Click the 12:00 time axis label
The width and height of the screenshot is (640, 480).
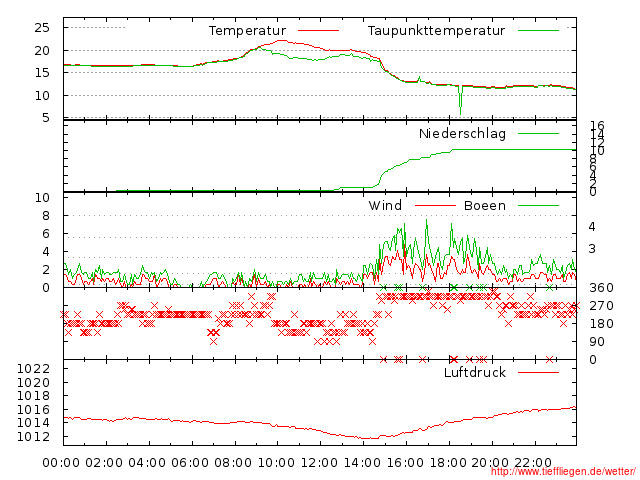pyautogui.click(x=319, y=463)
